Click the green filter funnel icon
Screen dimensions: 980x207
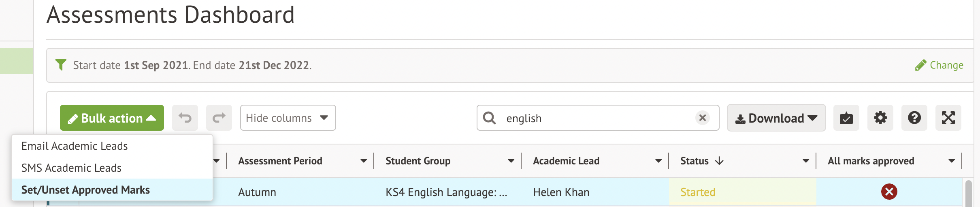(x=61, y=65)
